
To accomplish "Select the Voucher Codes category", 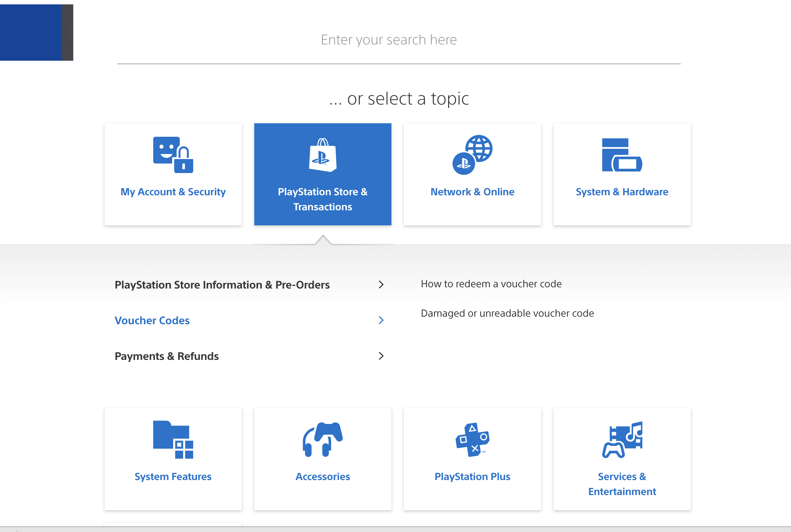I will pos(152,320).
